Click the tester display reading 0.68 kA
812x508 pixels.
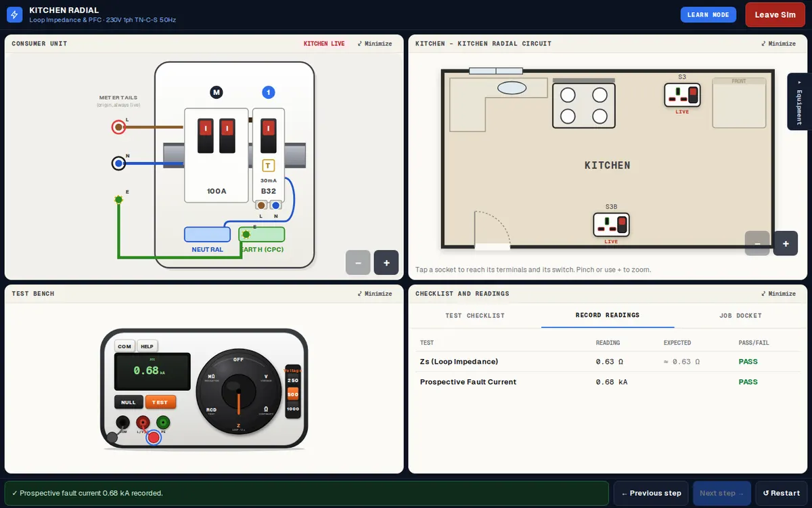(x=152, y=371)
